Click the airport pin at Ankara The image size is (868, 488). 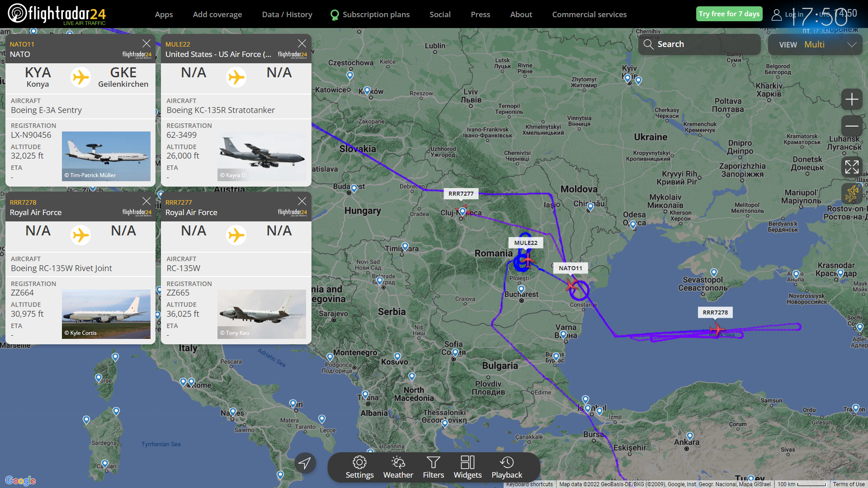click(690, 436)
